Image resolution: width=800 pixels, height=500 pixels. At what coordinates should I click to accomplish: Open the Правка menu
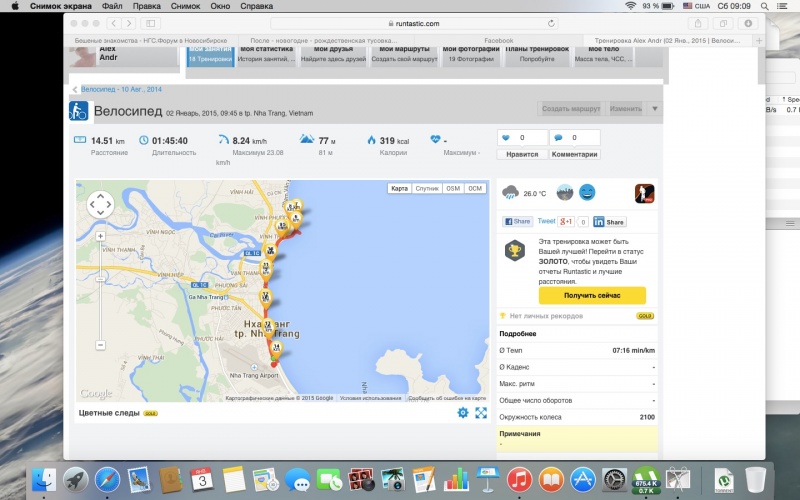point(146,6)
